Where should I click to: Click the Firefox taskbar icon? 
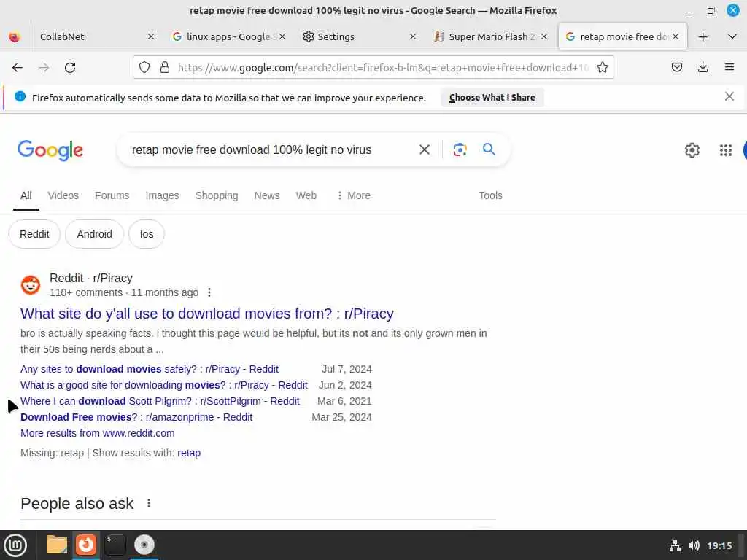click(x=86, y=545)
